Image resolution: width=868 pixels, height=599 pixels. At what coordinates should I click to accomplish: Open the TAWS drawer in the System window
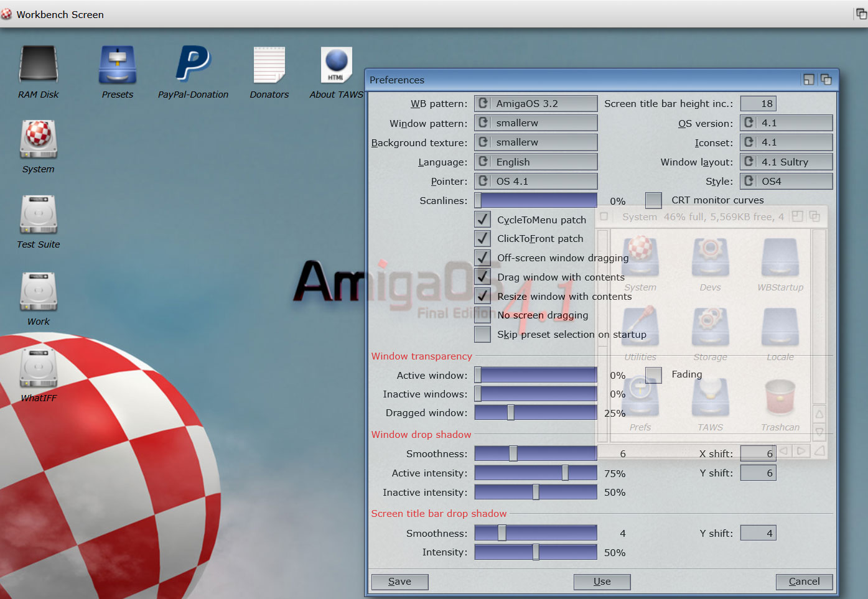(x=709, y=398)
